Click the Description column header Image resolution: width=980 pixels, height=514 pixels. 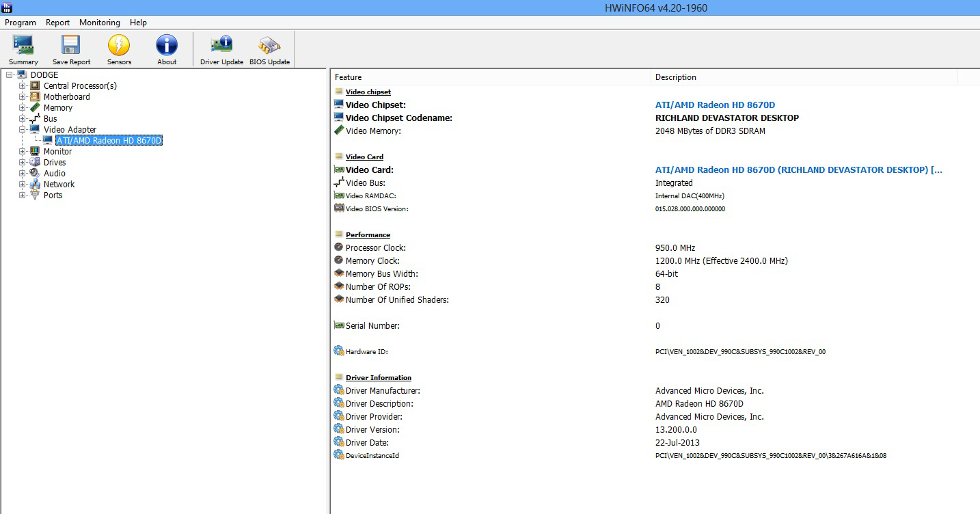click(804, 77)
